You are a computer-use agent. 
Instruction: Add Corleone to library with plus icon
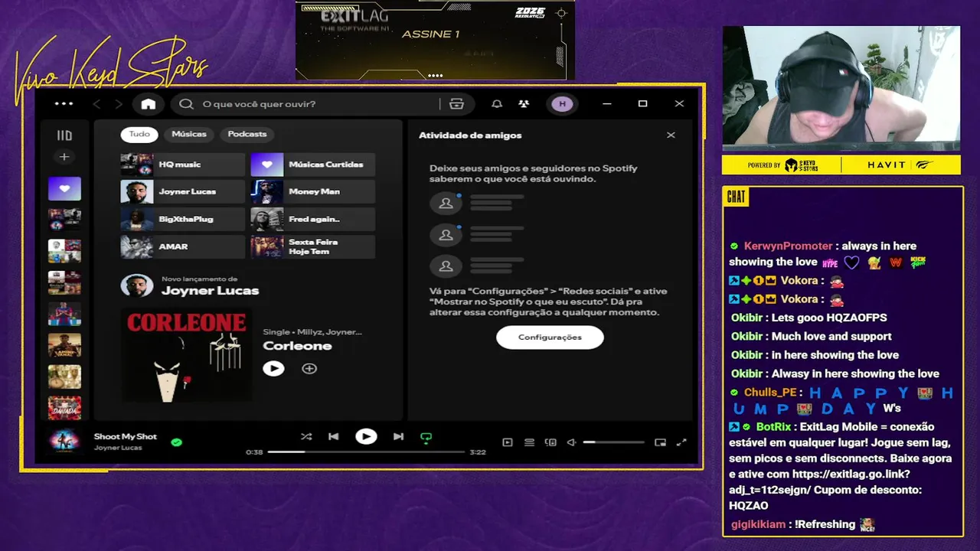309,369
